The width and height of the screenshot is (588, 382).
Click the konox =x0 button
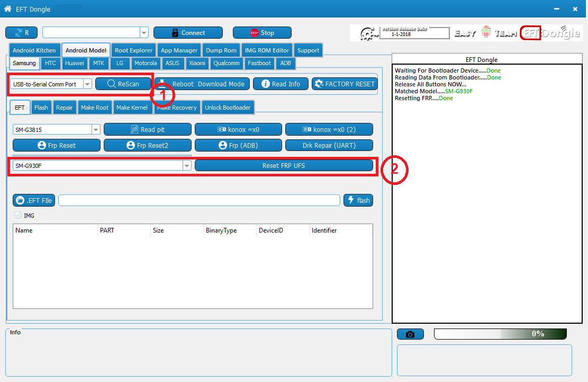(238, 129)
